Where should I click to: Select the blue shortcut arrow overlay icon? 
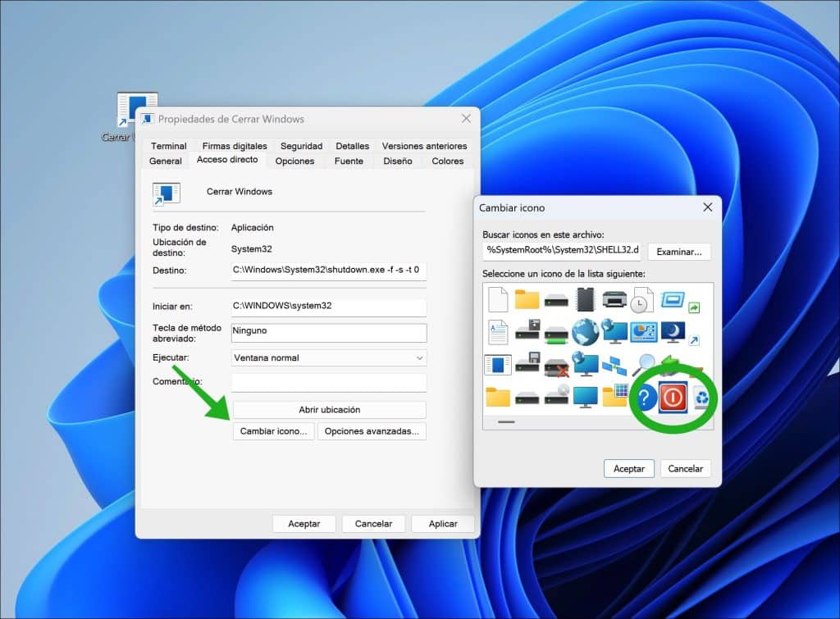point(694,340)
